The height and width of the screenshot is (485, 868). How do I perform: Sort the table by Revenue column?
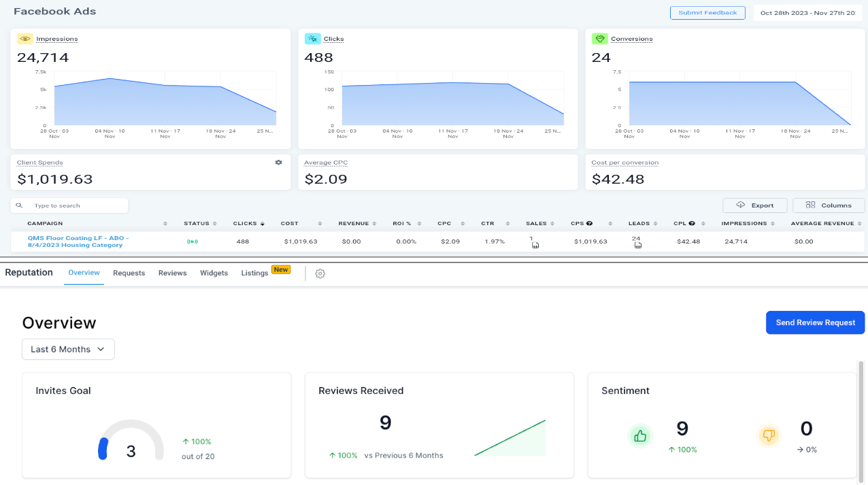[x=374, y=223]
